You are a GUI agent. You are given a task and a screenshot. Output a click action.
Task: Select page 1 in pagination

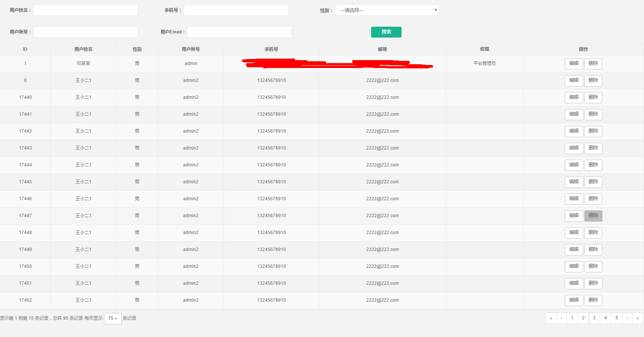click(x=572, y=318)
